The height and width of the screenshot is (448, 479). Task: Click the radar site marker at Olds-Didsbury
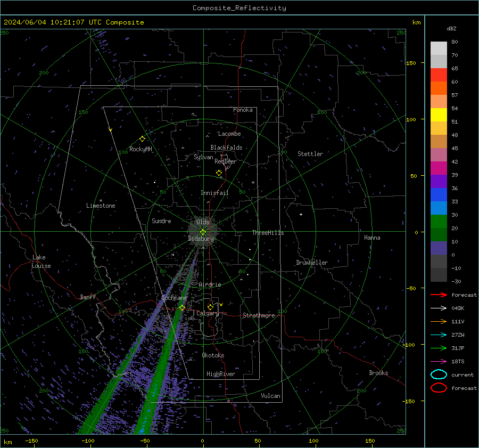click(203, 232)
